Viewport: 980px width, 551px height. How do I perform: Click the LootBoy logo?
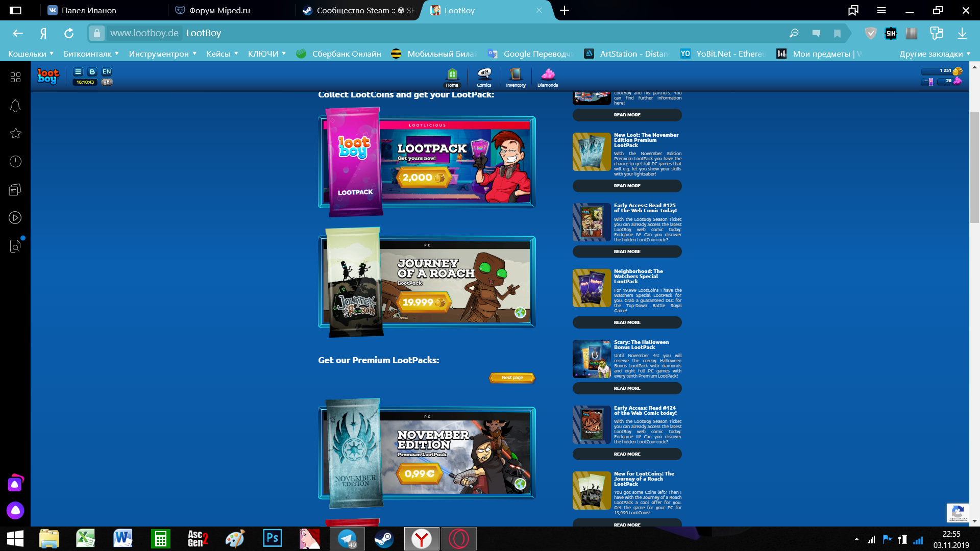(48, 77)
